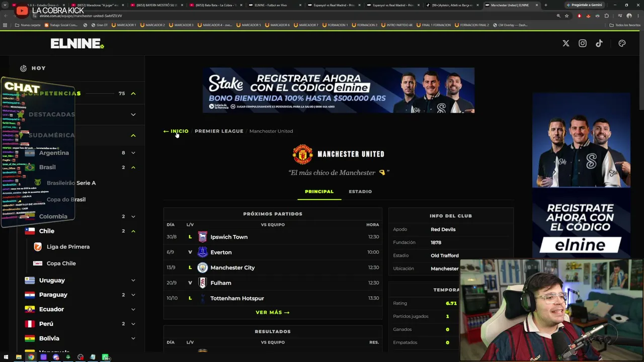
Task: Click the Stake side ad with elnine code
Action: tap(581, 174)
